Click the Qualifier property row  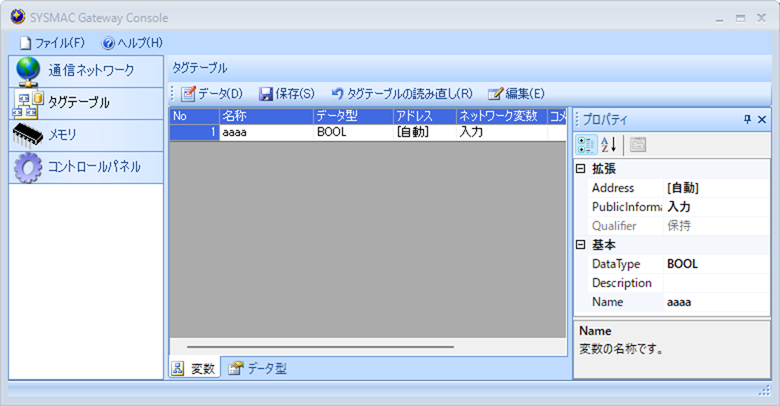point(679,226)
